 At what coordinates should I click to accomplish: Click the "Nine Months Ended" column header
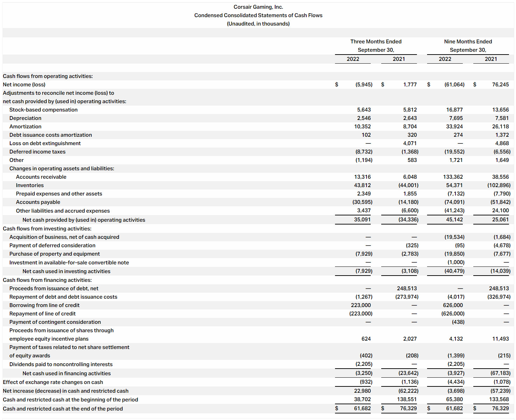(x=468, y=42)
